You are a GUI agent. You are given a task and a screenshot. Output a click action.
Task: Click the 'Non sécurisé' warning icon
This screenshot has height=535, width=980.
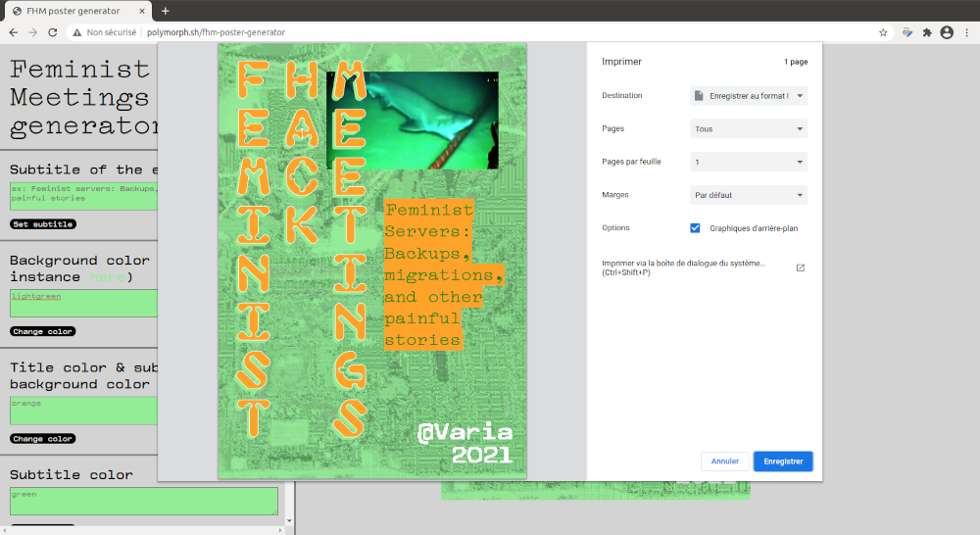(x=76, y=32)
